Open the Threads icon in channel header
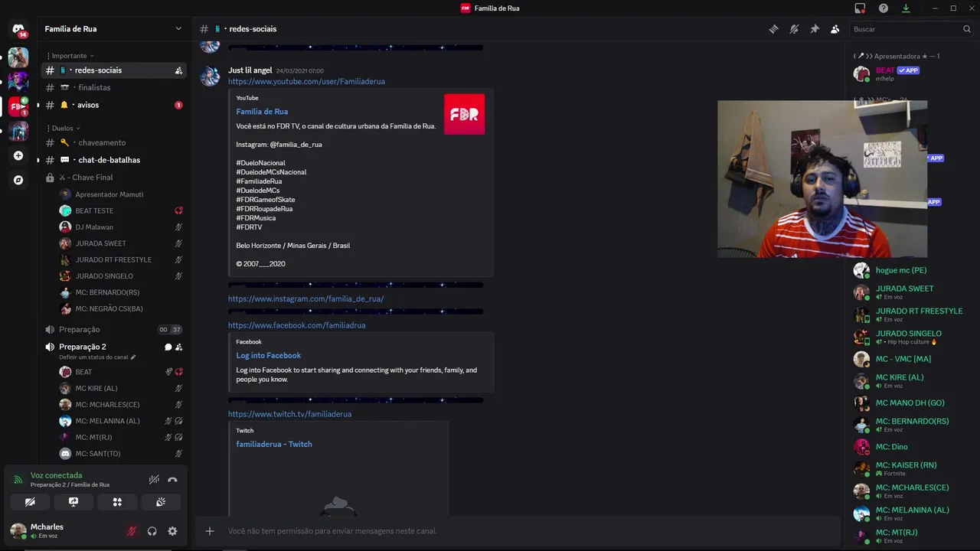 point(774,29)
